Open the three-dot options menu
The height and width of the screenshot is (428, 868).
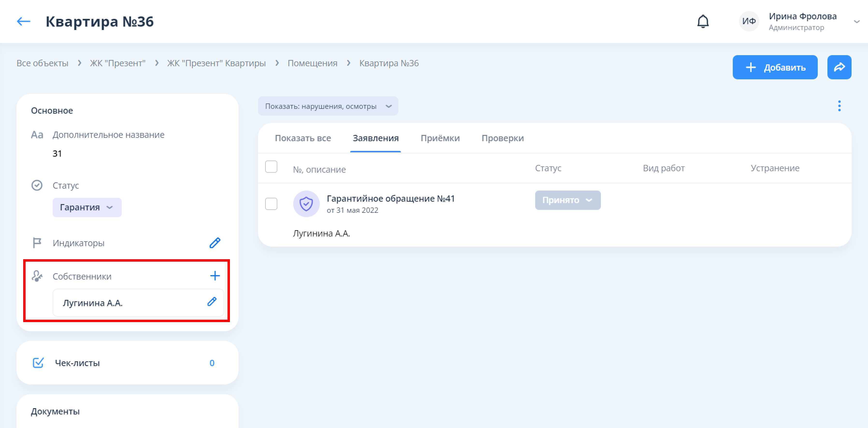[839, 106]
